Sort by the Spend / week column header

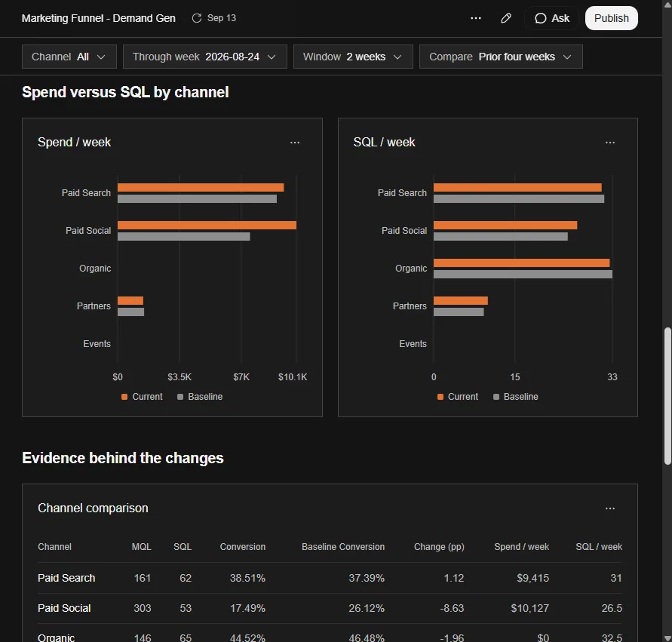522,547
